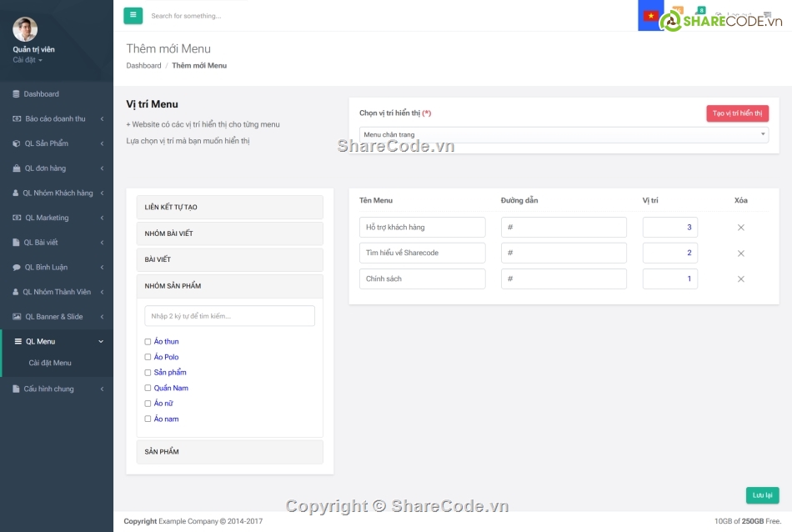Click the Vietnam flag language icon
This screenshot has height=532, width=792.
coord(651,16)
